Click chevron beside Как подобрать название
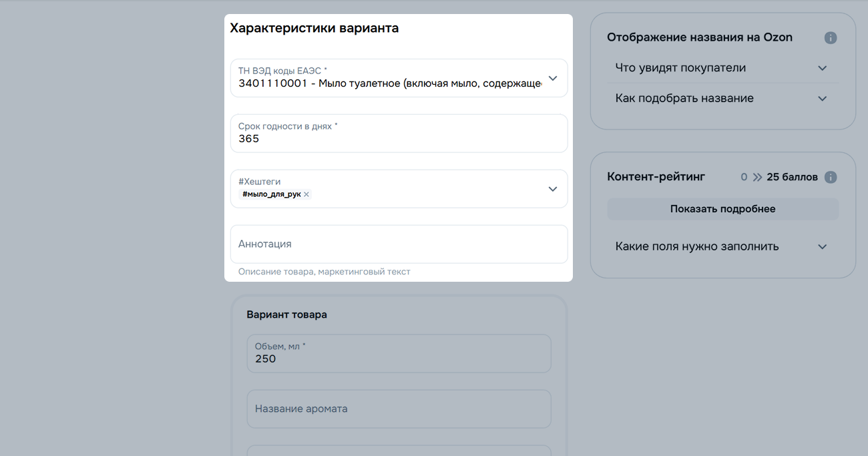This screenshot has width=868, height=456. coord(822,99)
